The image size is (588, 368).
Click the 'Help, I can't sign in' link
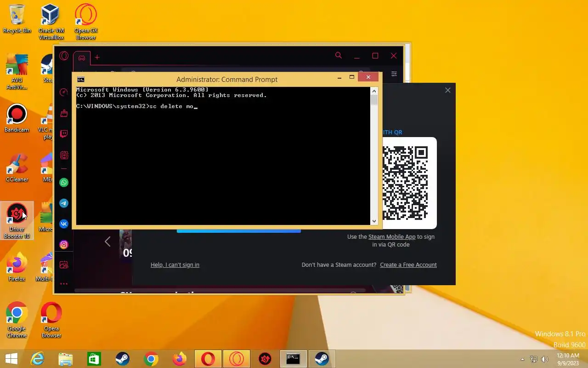click(175, 264)
